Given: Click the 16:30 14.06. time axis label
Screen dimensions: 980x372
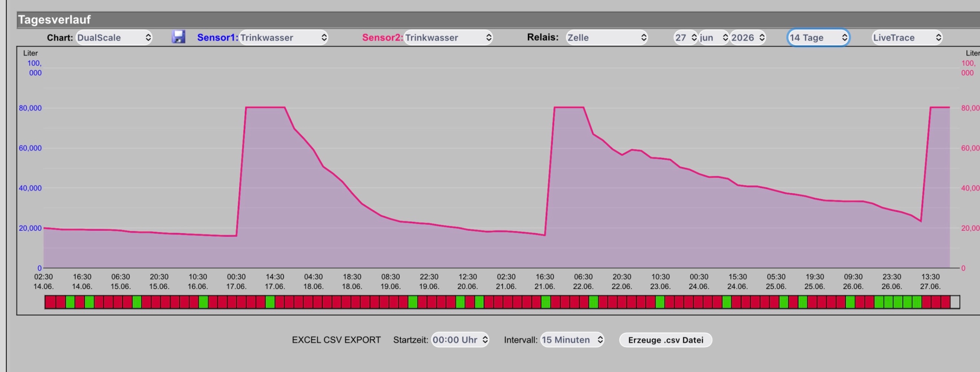Looking at the screenshot, I should [82, 282].
